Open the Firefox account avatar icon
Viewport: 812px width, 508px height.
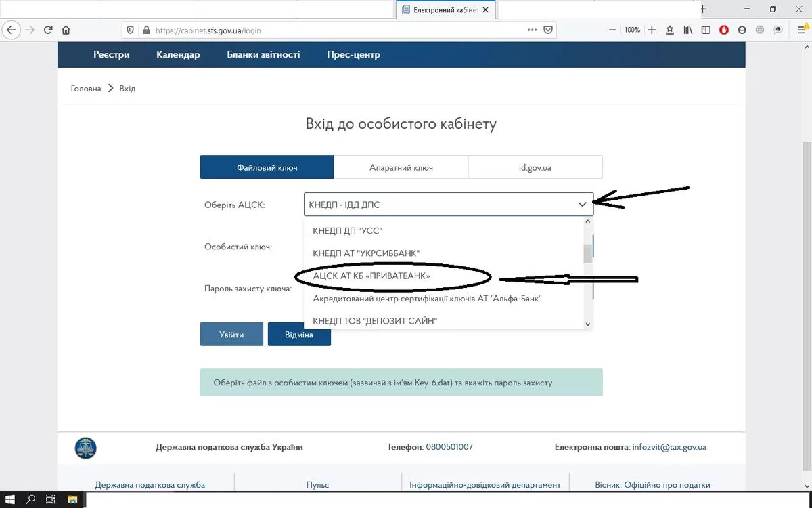click(742, 30)
